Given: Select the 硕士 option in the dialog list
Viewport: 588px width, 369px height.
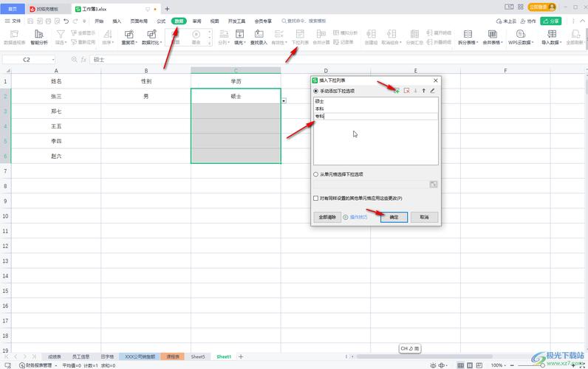Looking at the screenshot, I should click(x=376, y=101).
